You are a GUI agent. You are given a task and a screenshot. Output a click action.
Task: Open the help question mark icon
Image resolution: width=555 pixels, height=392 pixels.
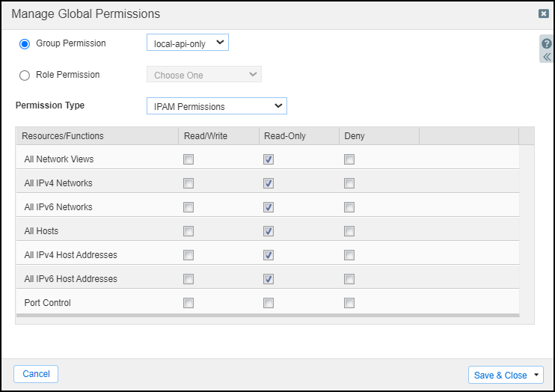pos(547,44)
